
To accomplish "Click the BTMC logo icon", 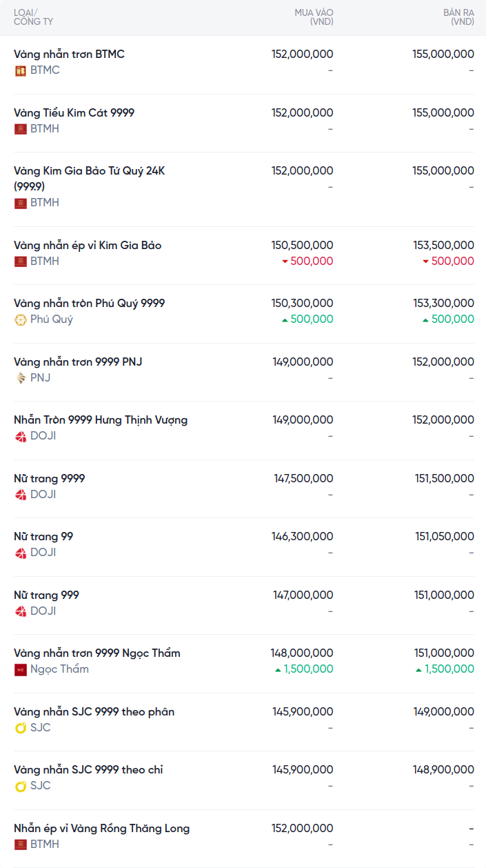I will tap(21, 70).
